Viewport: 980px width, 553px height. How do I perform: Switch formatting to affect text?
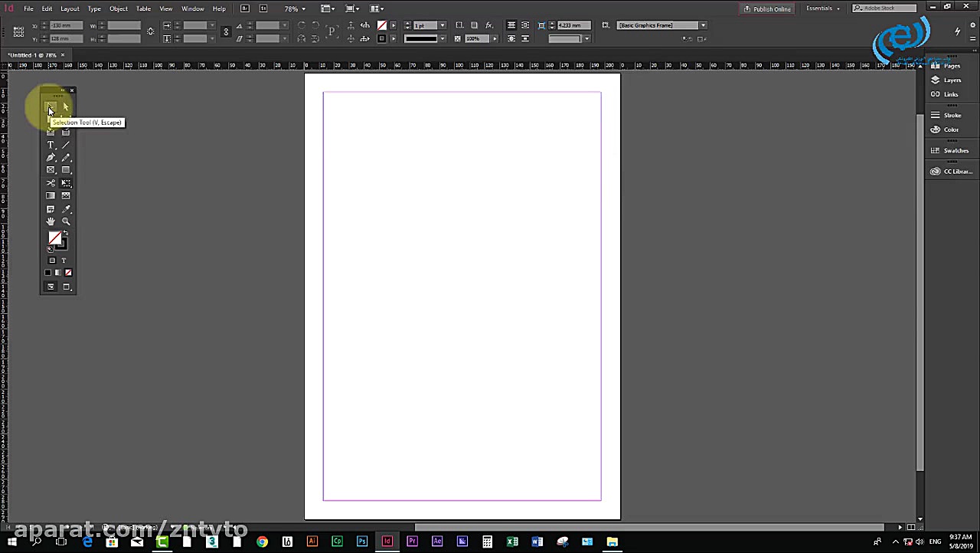(x=64, y=260)
